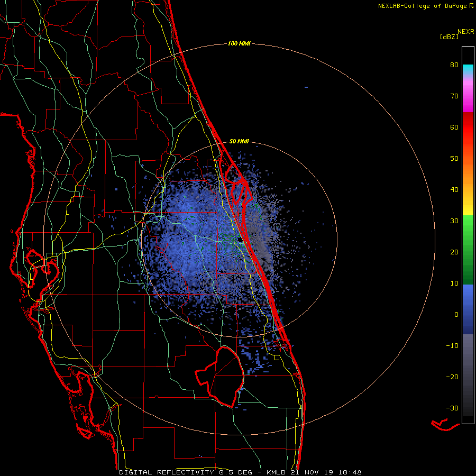This screenshot has height=476, width=476.
Task: Click the KMLB 21 NOV 19 10:48 timestamp
Action: pyautogui.click(x=314, y=472)
